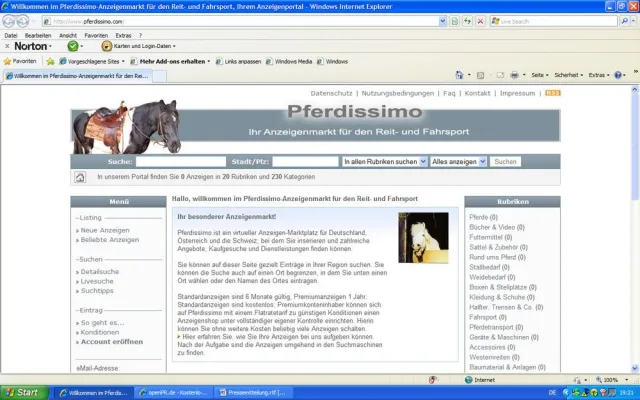Click the Suchen button
The width and height of the screenshot is (640, 400).
(x=505, y=161)
